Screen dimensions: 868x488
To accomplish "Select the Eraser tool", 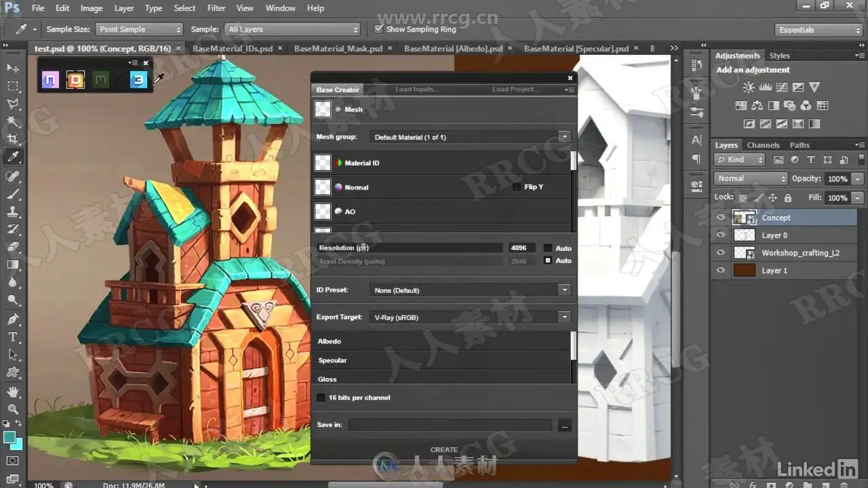I will point(12,247).
